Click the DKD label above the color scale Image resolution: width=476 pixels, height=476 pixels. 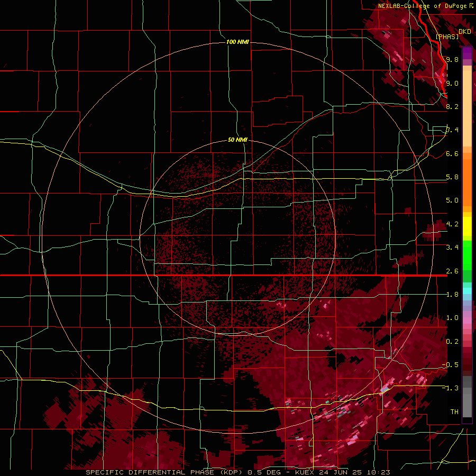tap(465, 32)
